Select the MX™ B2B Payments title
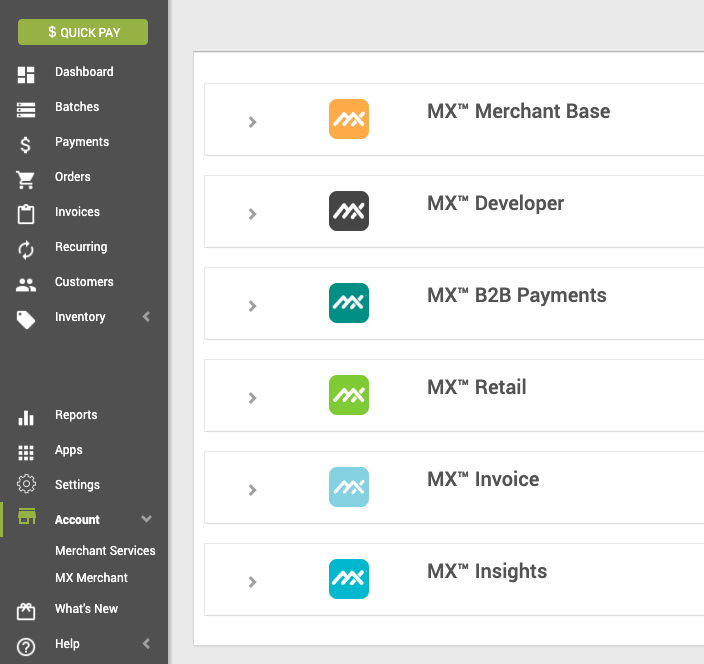 tap(516, 295)
